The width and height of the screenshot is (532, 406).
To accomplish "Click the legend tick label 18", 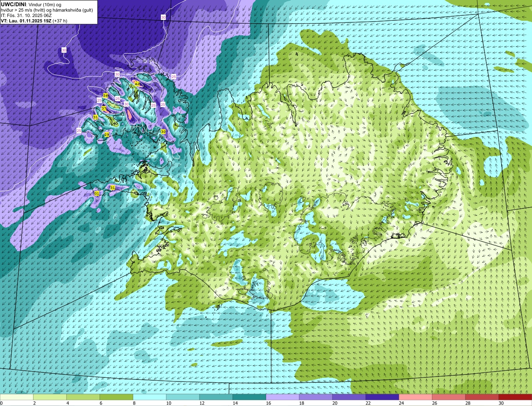I will (x=302, y=403).
